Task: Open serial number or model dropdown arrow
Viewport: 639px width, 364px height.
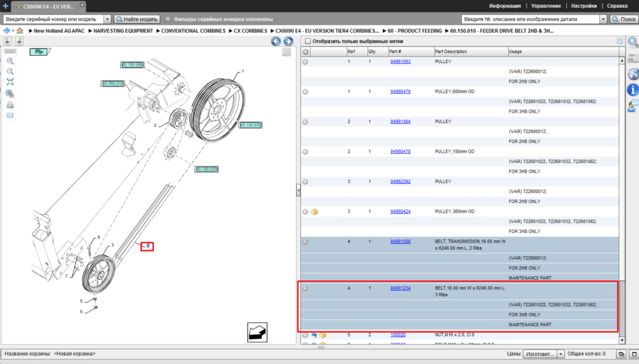Action: 107,19
